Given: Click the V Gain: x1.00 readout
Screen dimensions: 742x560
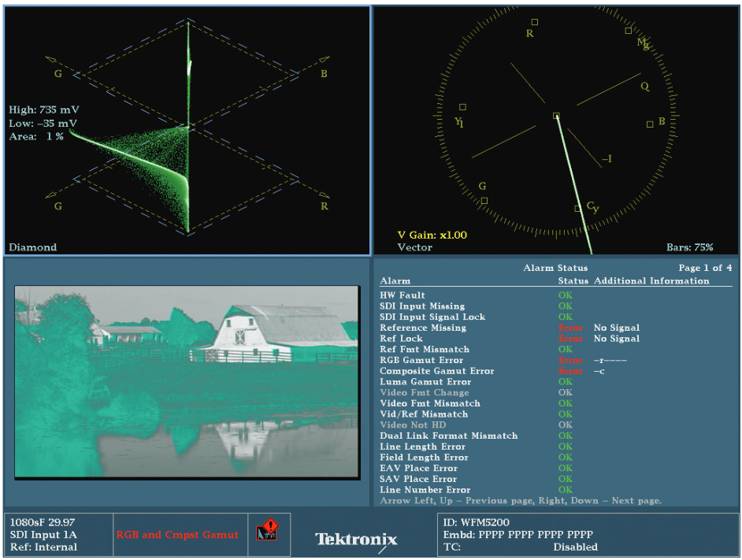Looking at the screenshot, I should tap(432, 235).
